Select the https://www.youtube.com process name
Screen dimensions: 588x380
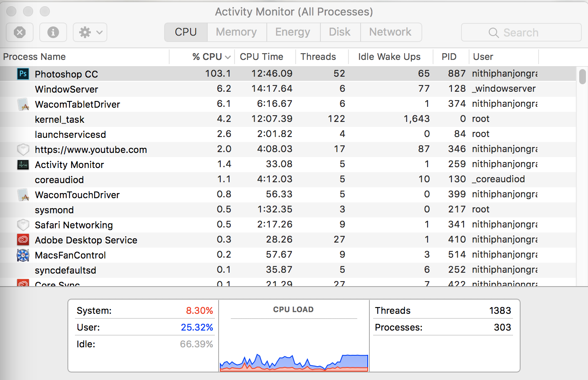click(x=91, y=150)
